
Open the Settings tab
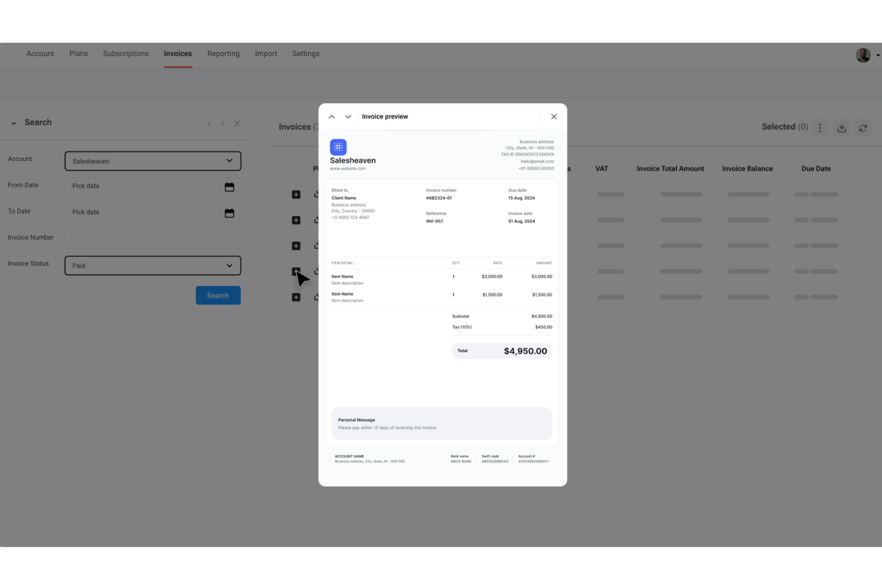[306, 54]
